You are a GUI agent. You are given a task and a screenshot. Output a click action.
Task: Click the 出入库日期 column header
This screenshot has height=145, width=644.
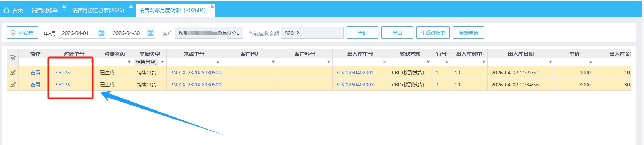[x=521, y=54]
